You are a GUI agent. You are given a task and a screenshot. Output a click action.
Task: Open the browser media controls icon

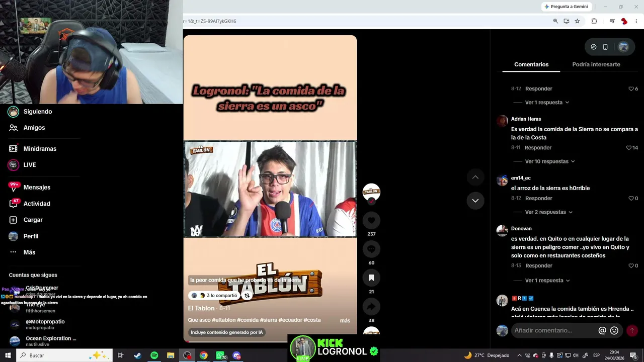[612, 21]
